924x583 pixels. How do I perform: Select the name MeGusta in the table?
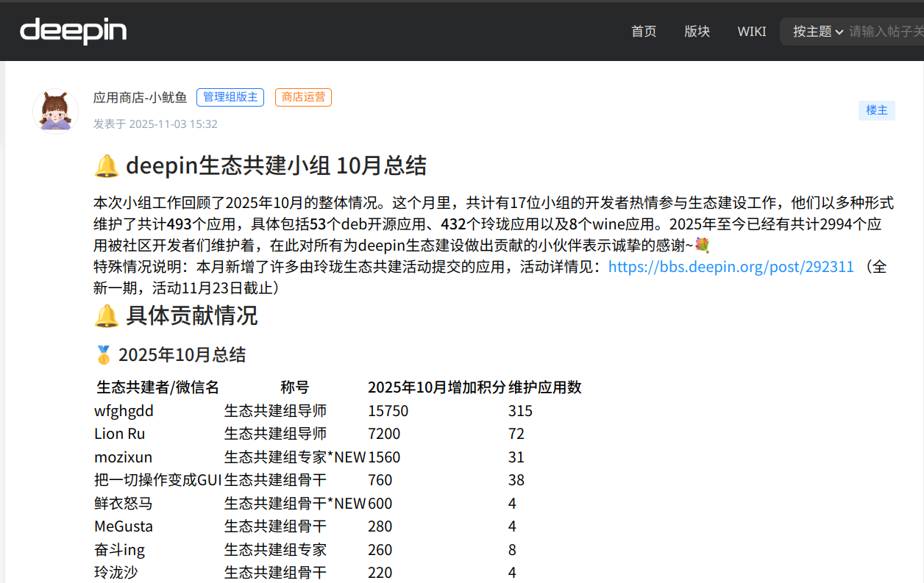[x=123, y=526]
